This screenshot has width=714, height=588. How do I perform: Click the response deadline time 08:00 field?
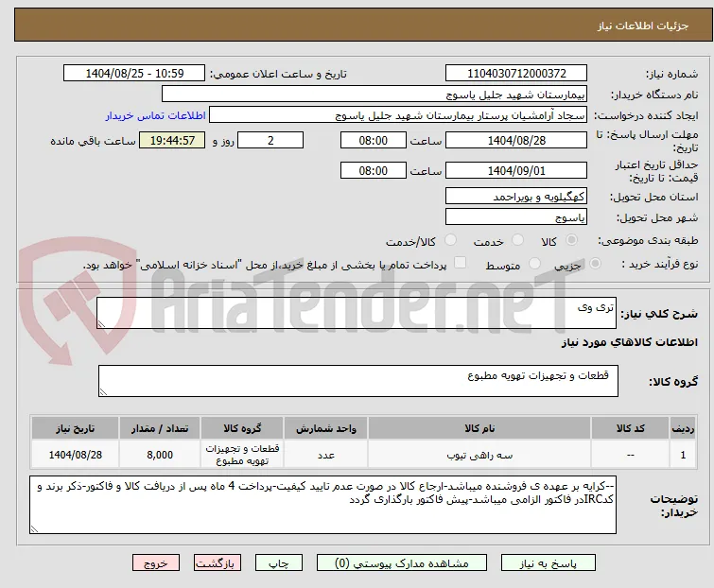(x=373, y=140)
